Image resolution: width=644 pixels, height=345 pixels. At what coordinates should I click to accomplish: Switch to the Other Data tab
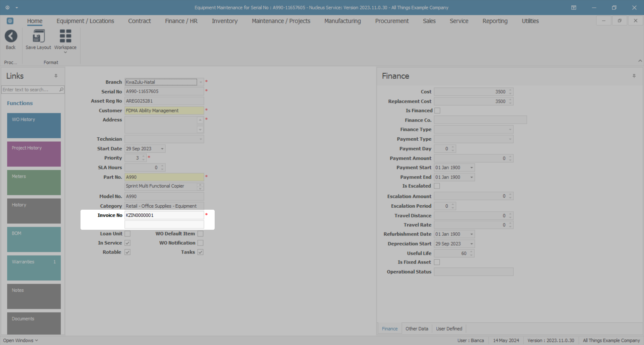[x=417, y=329]
